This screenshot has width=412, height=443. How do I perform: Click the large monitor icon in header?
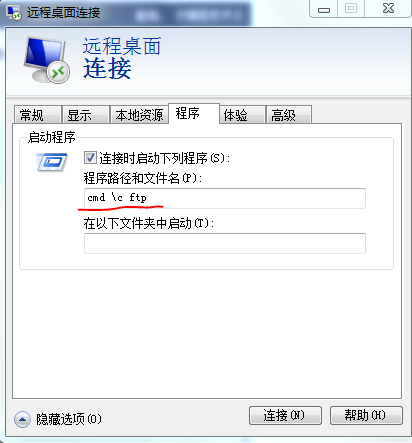point(47,60)
